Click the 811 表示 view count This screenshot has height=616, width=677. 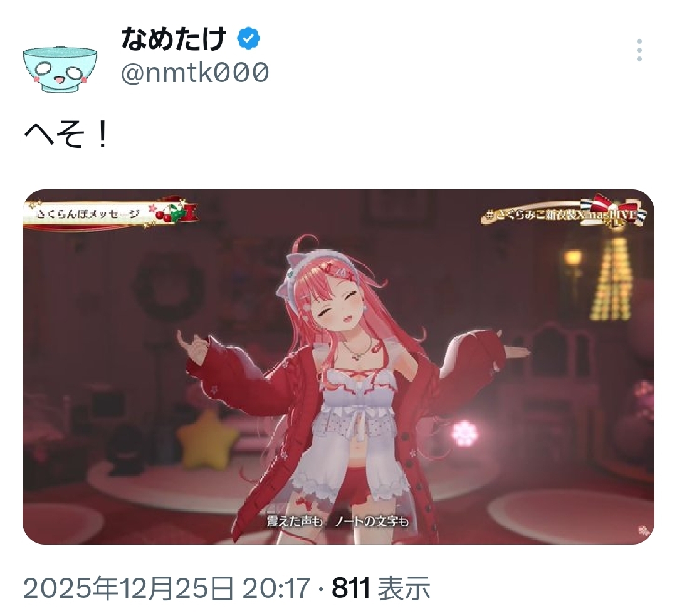click(x=381, y=588)
